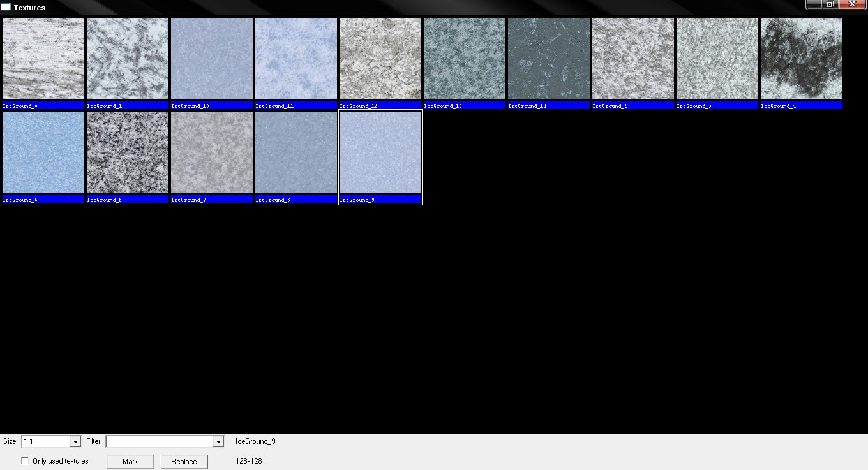
Task: Pick the IceGround_8 texture
Action: pos(296,152)
